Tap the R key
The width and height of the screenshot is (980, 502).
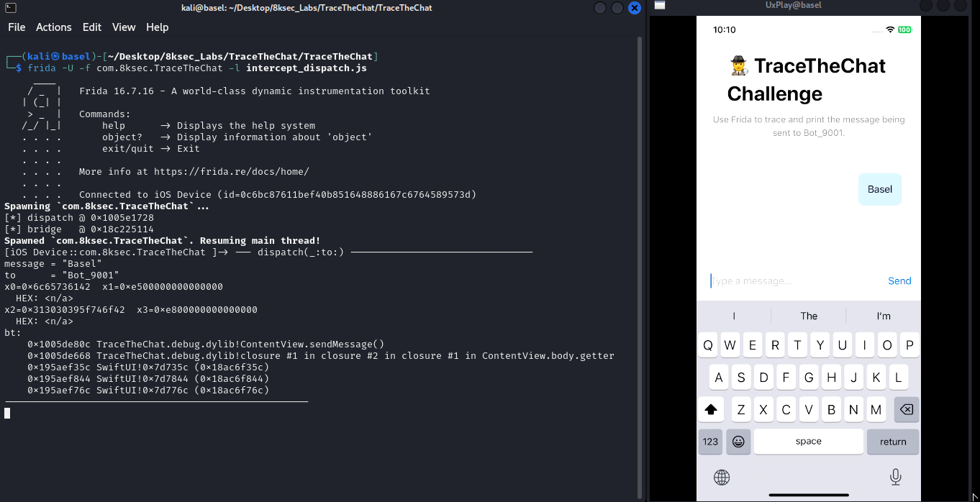pos(775,345)
